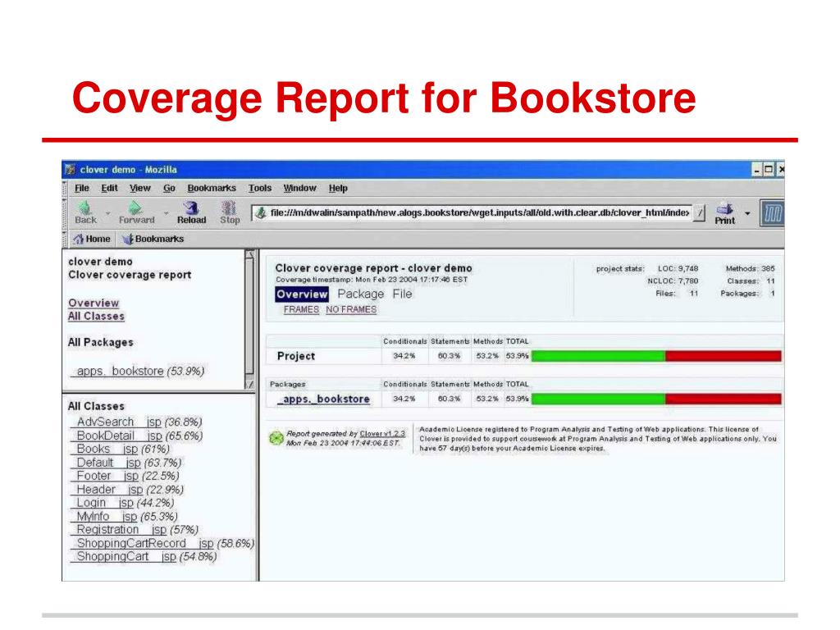Screen dimensions: 840x630
Task: Click the Clover logo icon in footer
Action: point(276,438)
